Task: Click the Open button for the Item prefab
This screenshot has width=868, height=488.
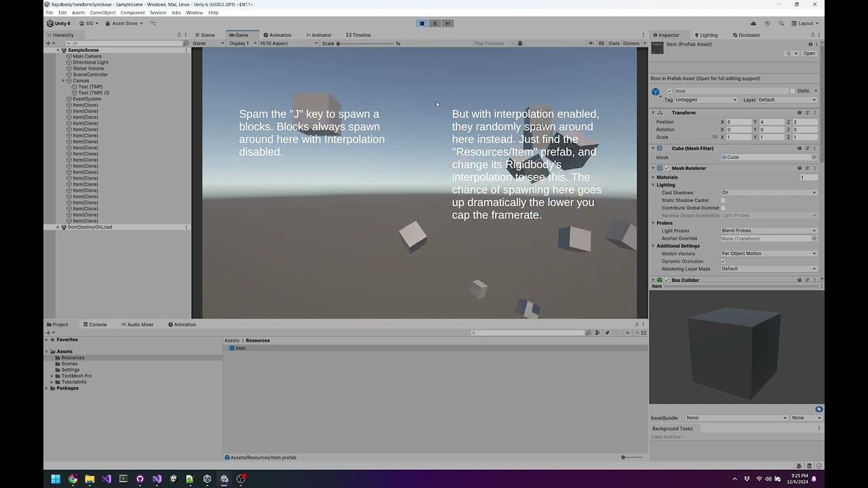Action: tap(809, 53)
